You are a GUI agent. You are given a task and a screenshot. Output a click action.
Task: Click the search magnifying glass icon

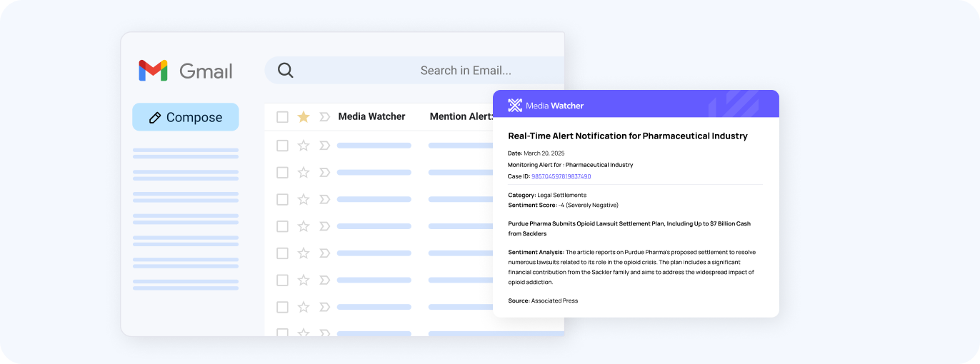click(x=285, y=70)
